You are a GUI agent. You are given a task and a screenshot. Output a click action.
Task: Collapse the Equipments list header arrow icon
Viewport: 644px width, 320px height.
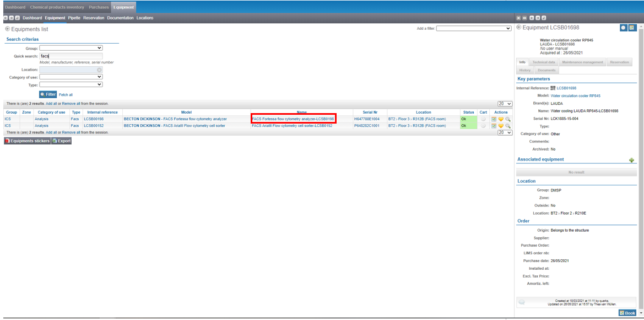(7, 29)
